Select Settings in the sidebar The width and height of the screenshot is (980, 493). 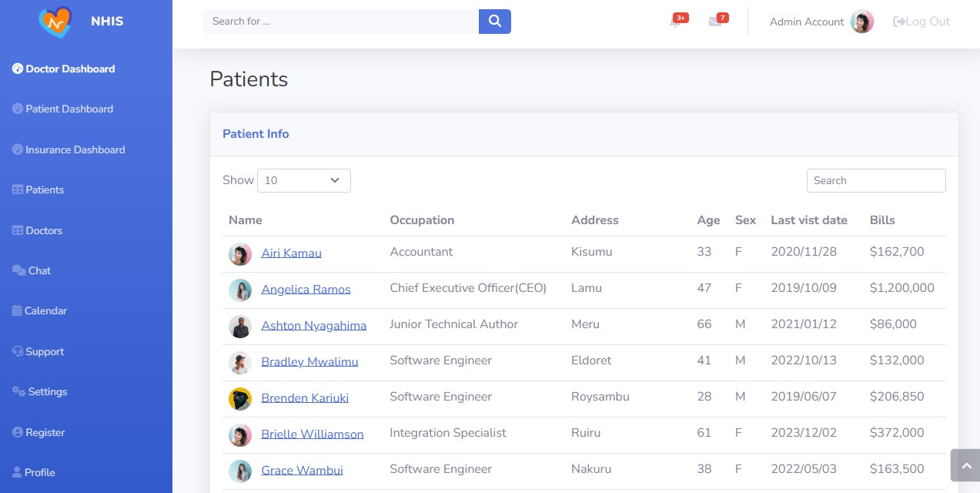tap(47, 391)
